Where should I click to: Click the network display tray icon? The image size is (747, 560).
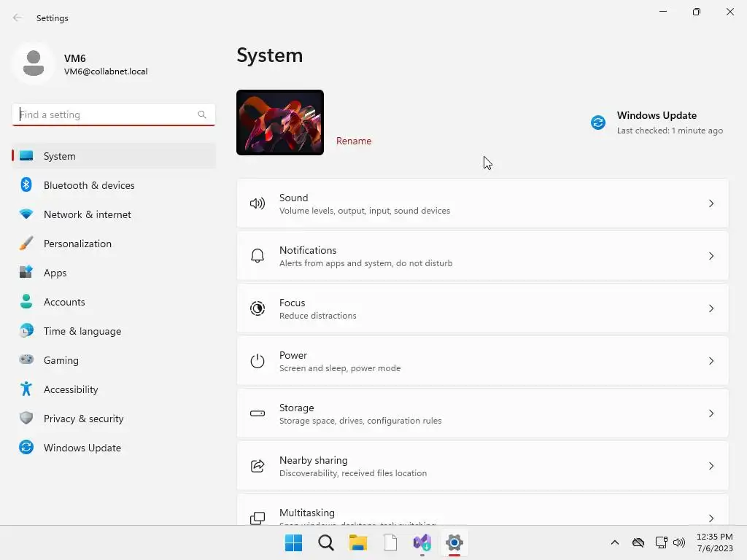(x=661, y=542)
